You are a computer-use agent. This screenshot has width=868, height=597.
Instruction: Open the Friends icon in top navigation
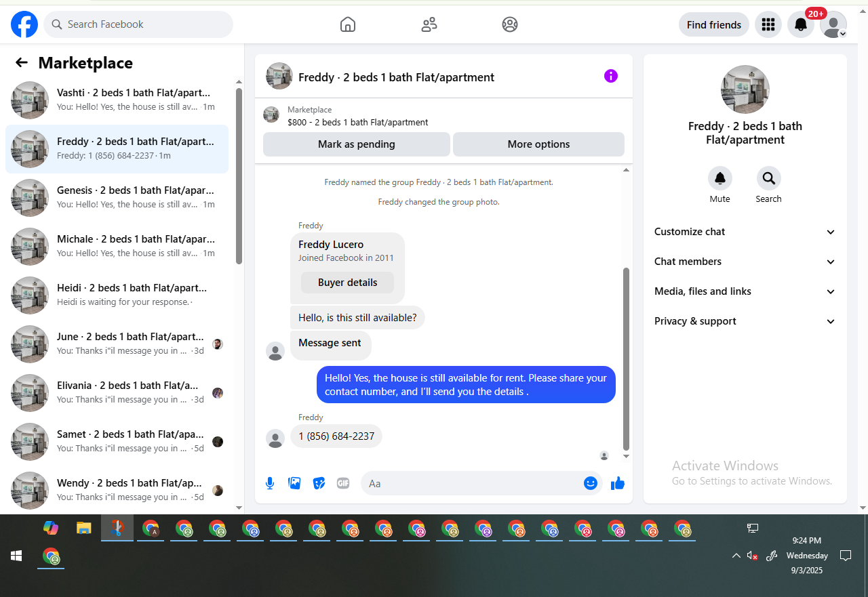point(429,24)
